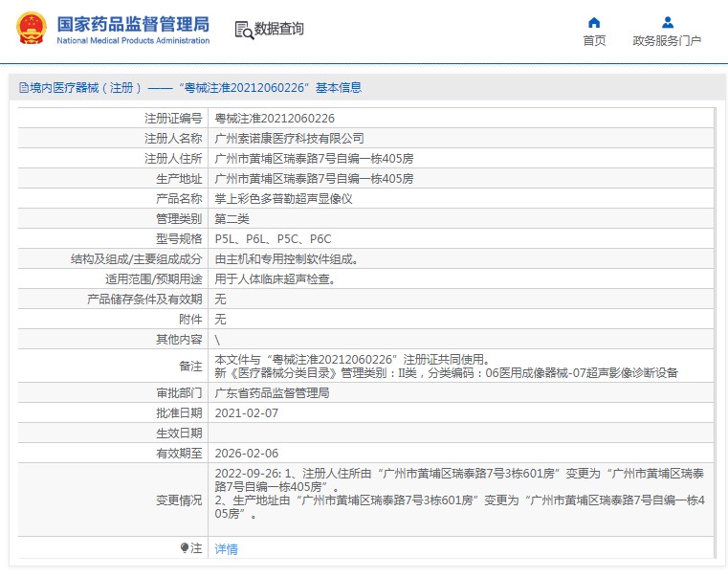Click the approval date 2021-02-07
The height and width of the screenshot is (578, 728).
pos(246,413)
